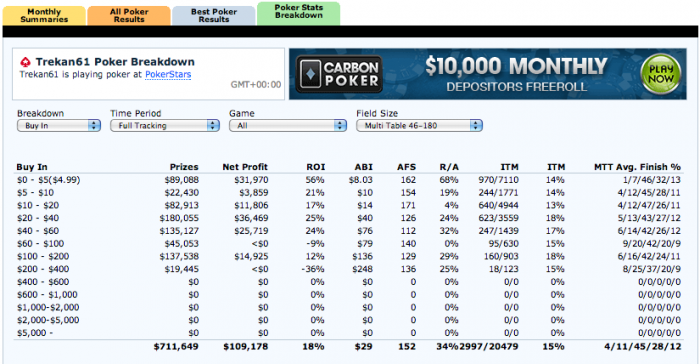Click the 970/7110 ITM value
The height and width of the screenshot is (364, 700).
499,180
